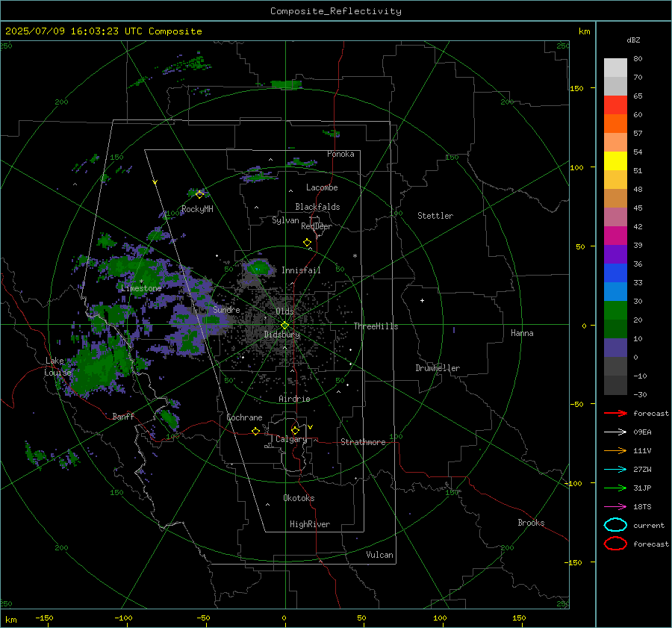Click the red forecast ellipse icon
Viewport: 672px width, 628px height.
615,544
